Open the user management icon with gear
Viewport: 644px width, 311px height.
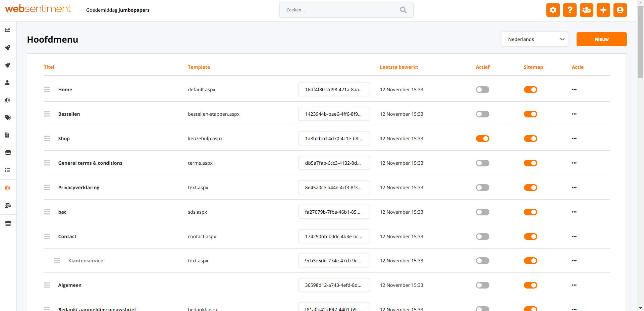tap(586, 10)
